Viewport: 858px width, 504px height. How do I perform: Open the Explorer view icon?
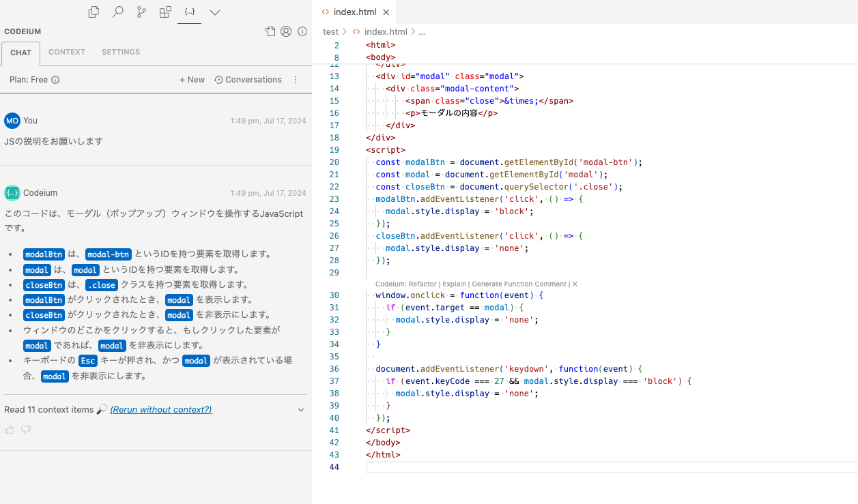[94, 12]
